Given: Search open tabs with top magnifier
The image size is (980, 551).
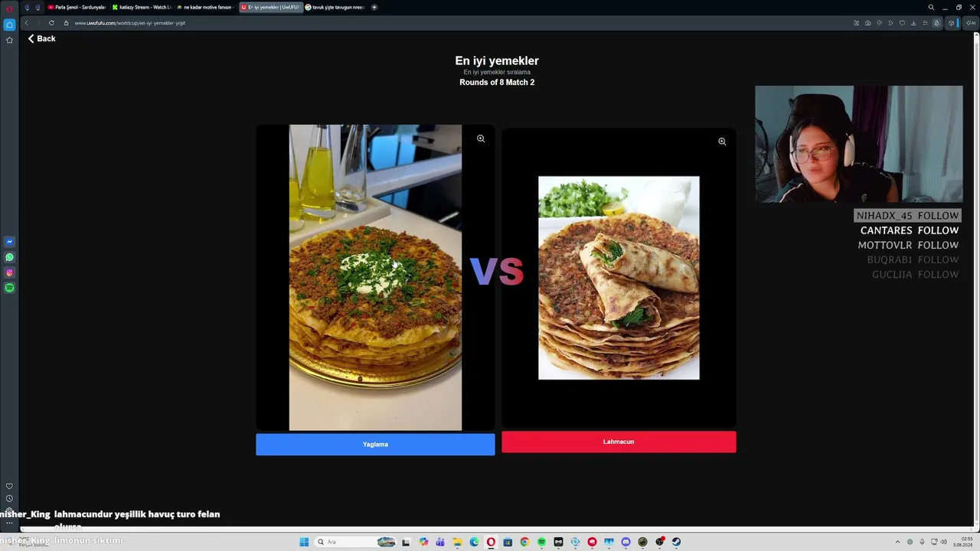Looking at the screenshot, I should pos(931,7).
